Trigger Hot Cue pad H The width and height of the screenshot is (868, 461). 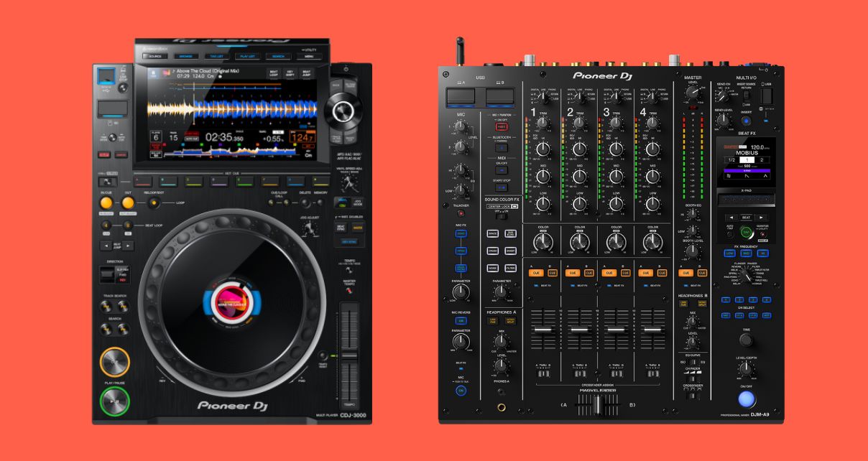pos(322,182)
